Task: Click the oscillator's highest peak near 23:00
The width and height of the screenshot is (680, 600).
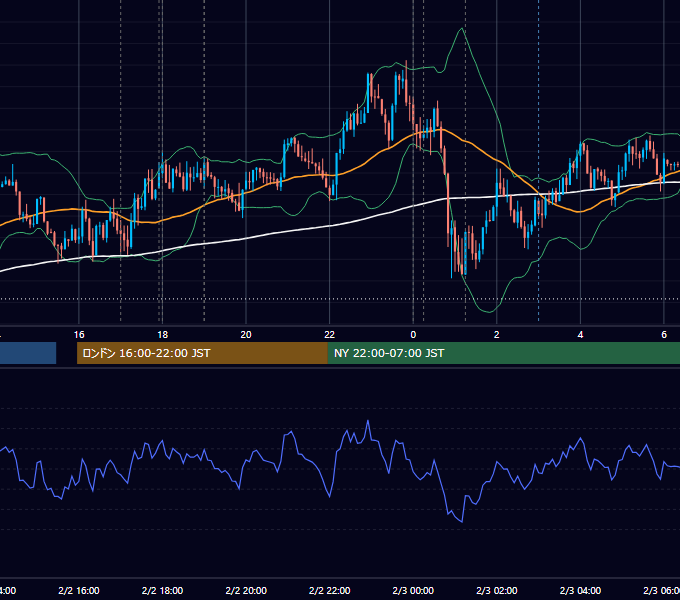Action: pyautogui.click(x=368, y=421)
